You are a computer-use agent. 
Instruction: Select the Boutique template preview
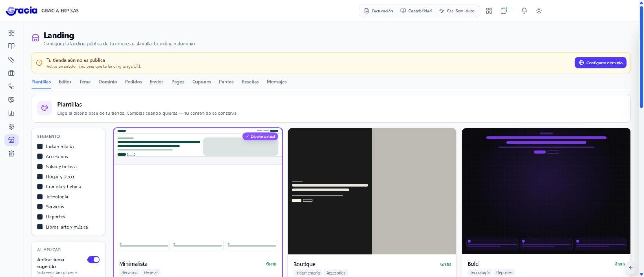click(x=372, y=191)
